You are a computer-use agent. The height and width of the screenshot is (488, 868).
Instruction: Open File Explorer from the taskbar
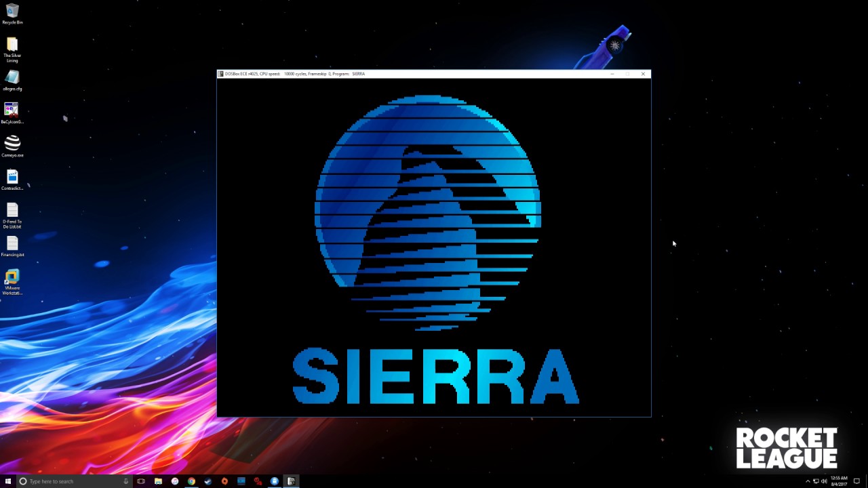pyautogui.click(x=158, y=481)
